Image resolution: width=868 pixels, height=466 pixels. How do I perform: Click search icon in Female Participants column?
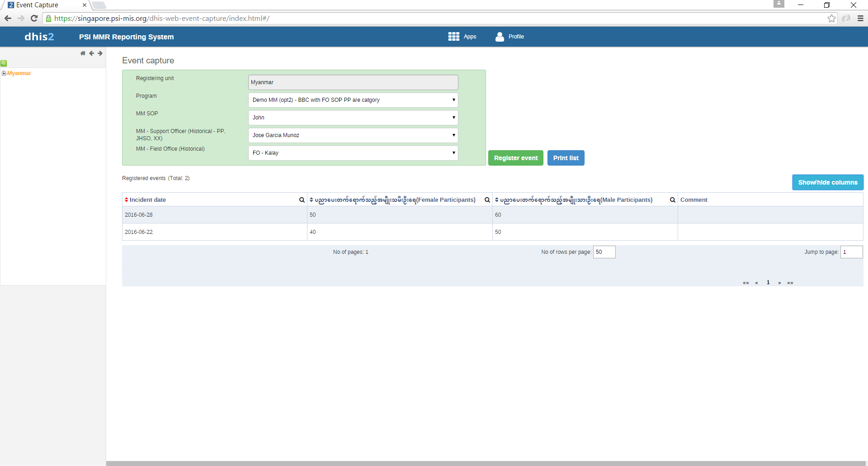pos(487,200)
